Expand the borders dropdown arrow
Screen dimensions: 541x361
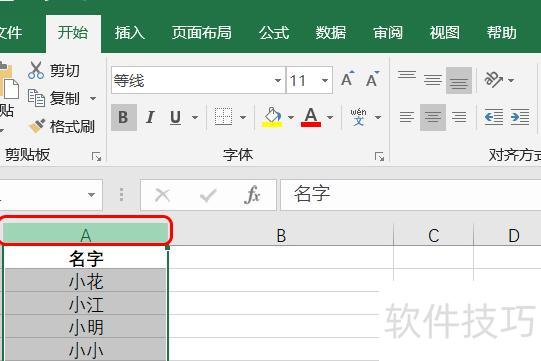(x=243, y=117)
